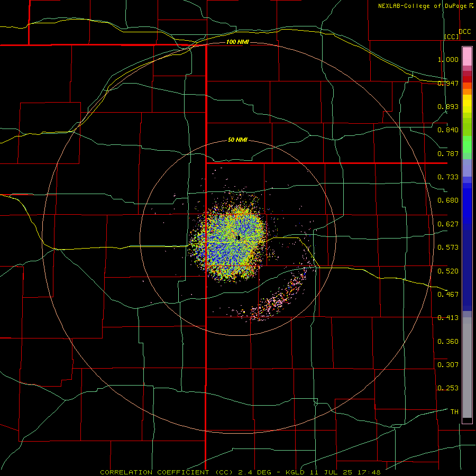Pick the pink segment at the color bar top

click(467, 57)
